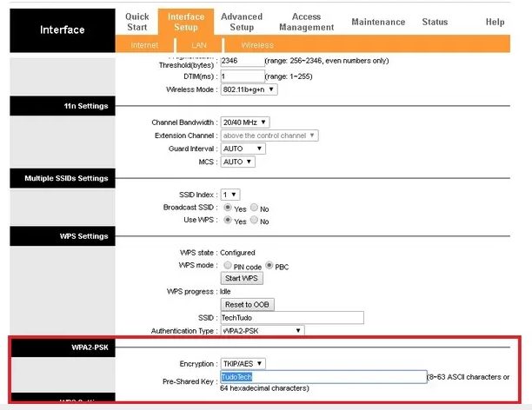532x410 pixels.
Task: Open the Wireless Mode dropdown
Action: point(249,89)
